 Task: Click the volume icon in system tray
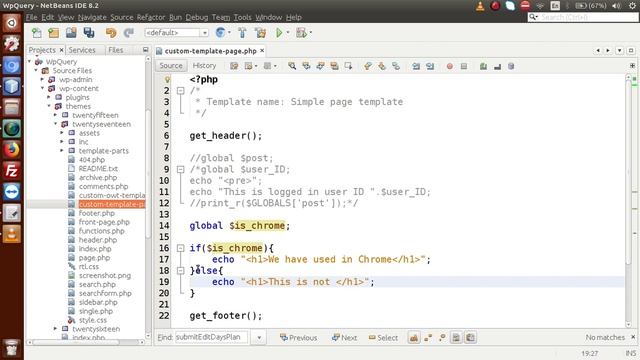(x=616, y=6)
